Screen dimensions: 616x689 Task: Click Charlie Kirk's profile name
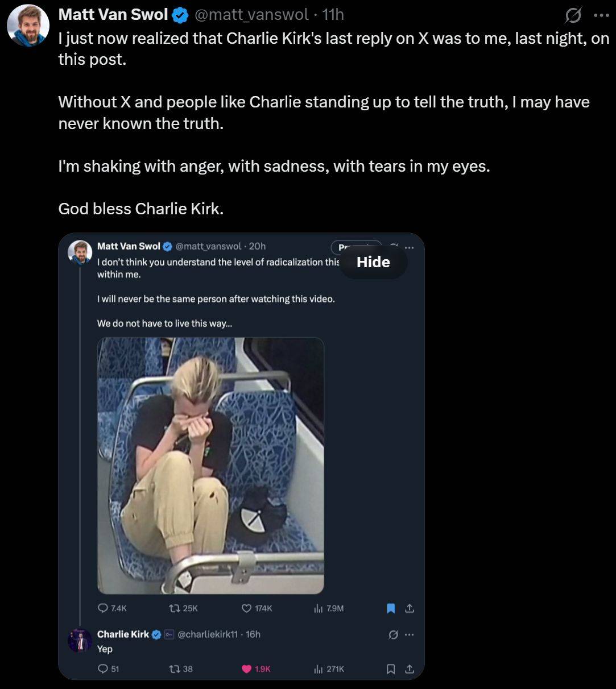tap(123, 634)
